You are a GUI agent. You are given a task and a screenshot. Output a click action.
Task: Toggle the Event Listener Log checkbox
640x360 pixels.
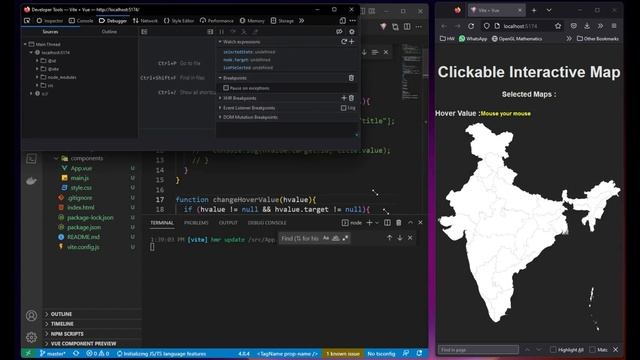click(344, 108)
